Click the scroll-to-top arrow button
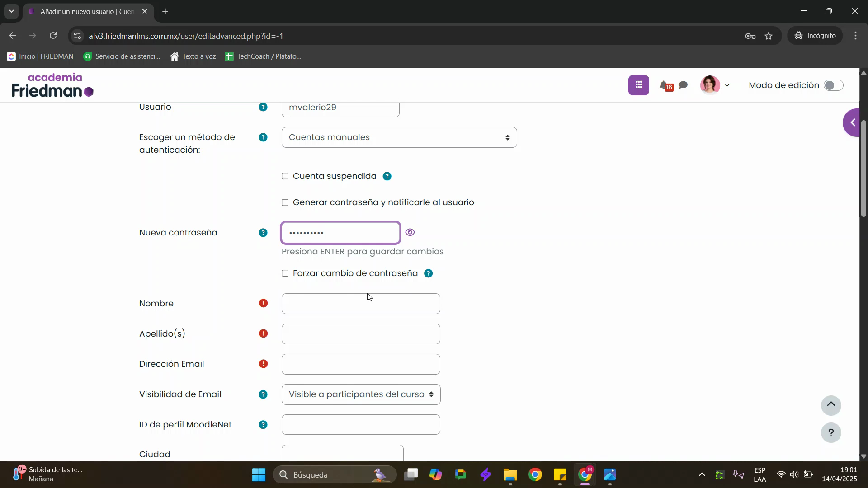This screenshot has width=868, height=488. (831, 405)
